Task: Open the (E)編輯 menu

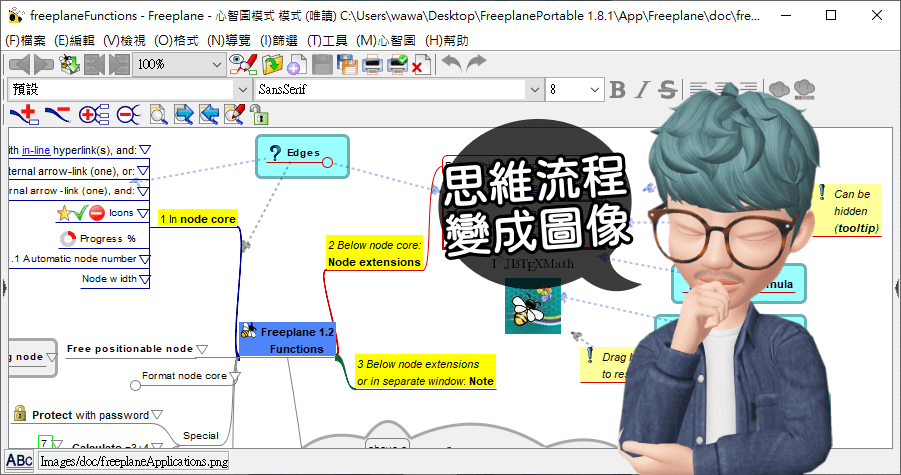Action: coord(74,41)
